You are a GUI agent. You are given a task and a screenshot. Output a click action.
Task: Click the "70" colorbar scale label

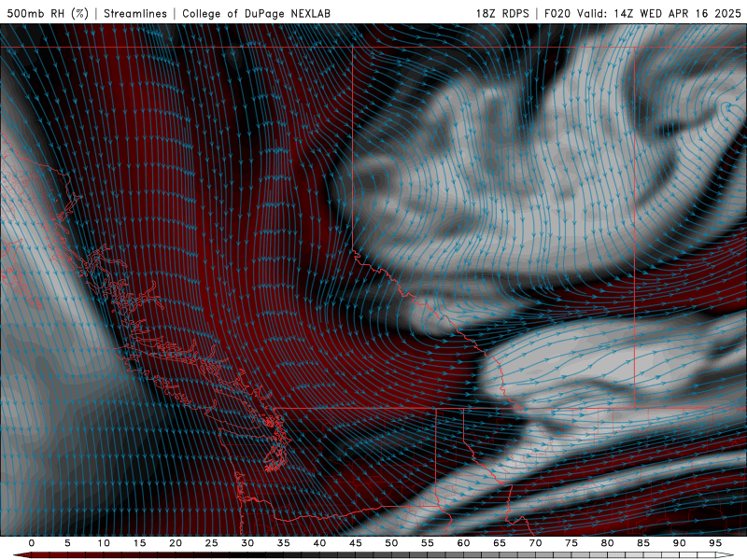(x=535, y=543)
